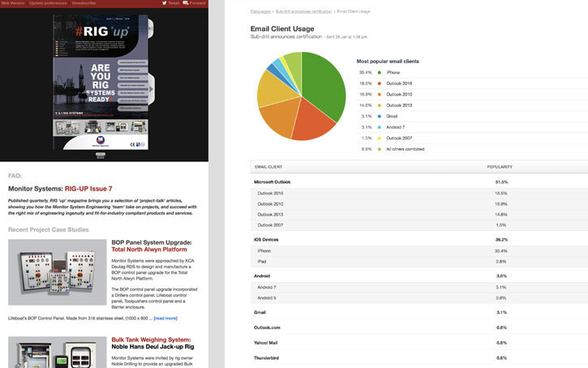Click the POPULARITY column header
Screen dimensions: 588x368
pyautogui.click(x=500, y=167)
